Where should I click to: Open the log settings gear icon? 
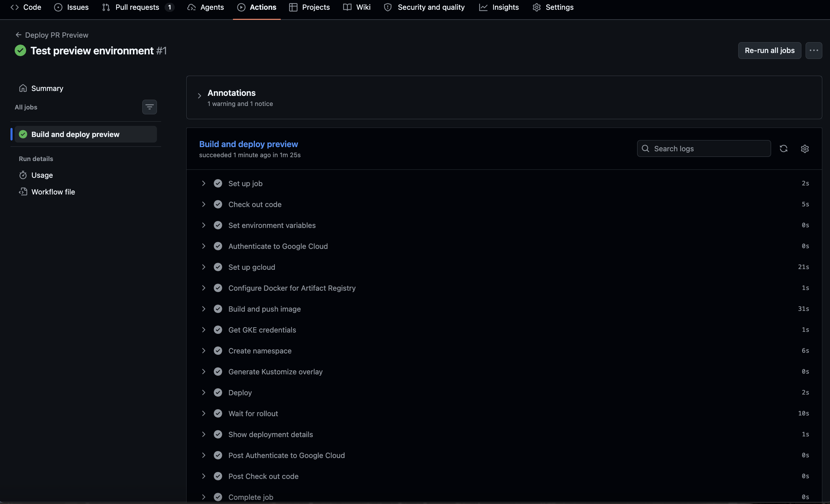click(805, 149)
